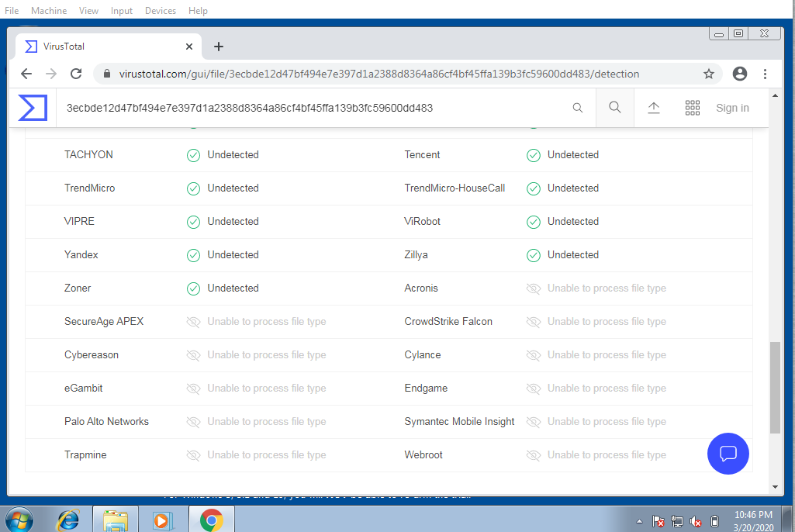The image size is (795, 532).
Task: Open the File menu
Action: (12, 11)
